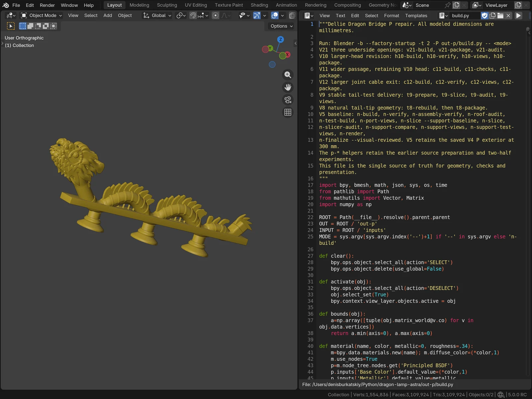
Task: Open the text editor type dropdown
Action: point(309,16)
